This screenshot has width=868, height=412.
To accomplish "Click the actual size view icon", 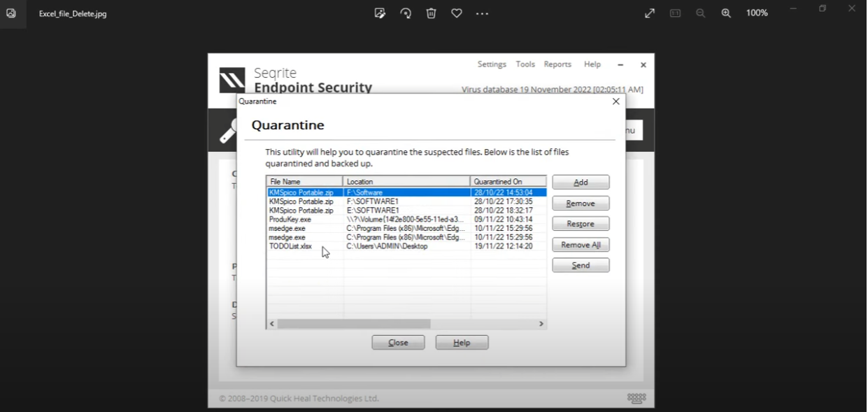I will pos(675,13).
